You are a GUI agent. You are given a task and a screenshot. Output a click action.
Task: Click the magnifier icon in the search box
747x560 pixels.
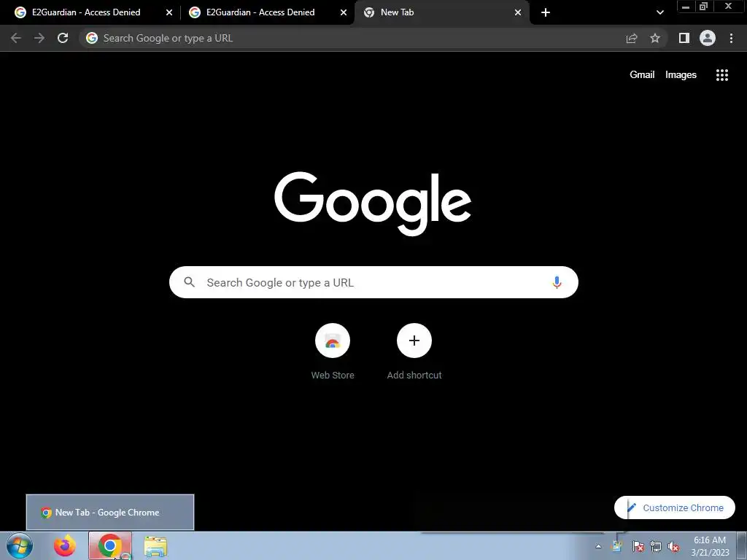[190, 282]
